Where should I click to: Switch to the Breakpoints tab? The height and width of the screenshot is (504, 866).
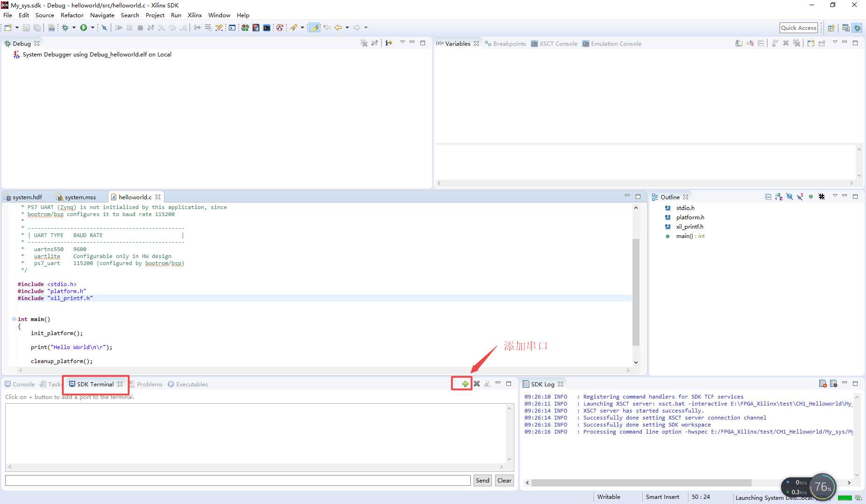[x=505, y=43]
